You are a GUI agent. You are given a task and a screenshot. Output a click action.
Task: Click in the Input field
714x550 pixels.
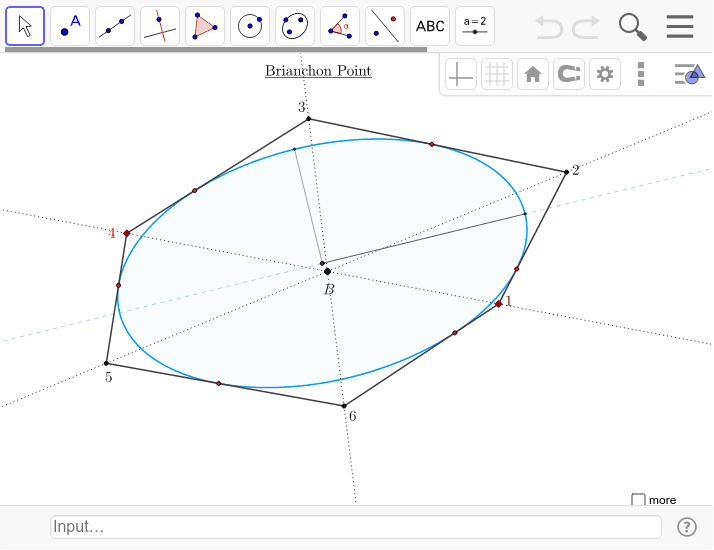tap(356, 527)
